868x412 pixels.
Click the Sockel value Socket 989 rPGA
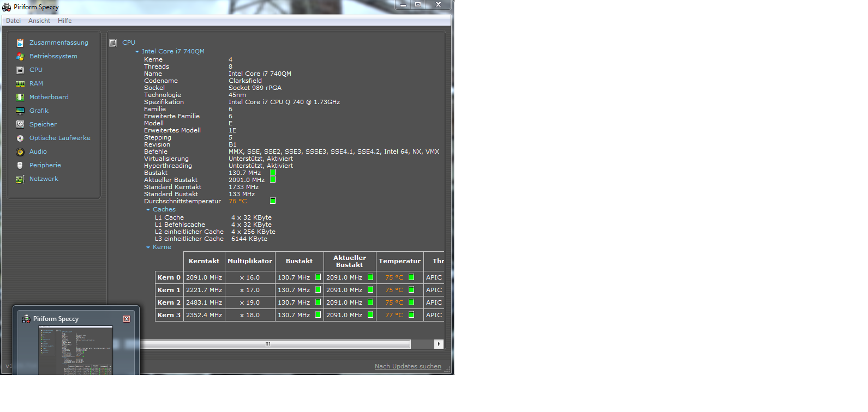pyautogui.click(x=255, y=88)
